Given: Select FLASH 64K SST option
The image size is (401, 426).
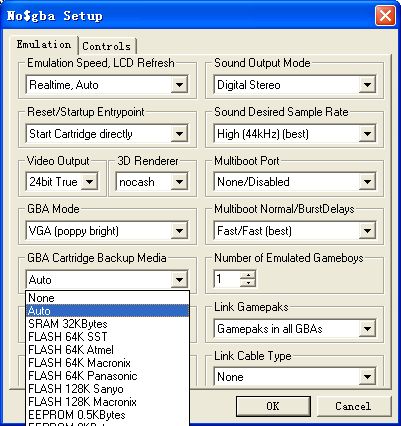Looking at the screenshot, I should pos(107,337).
